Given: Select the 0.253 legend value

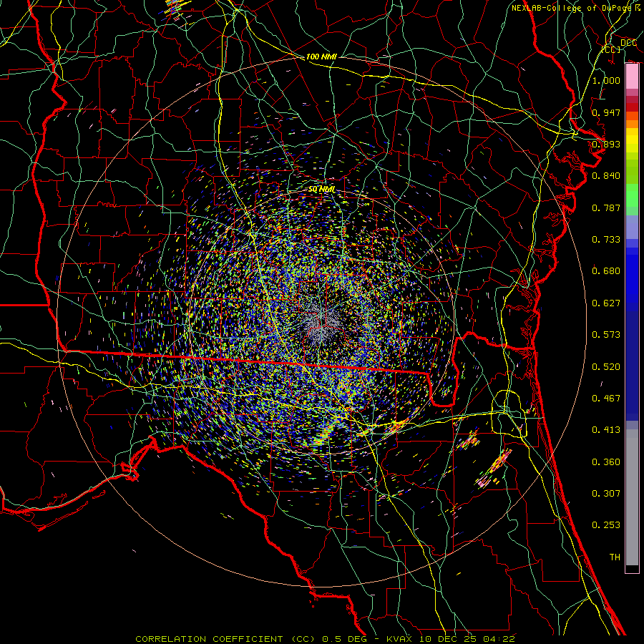Looking at the screenshot, I should 606,525.
